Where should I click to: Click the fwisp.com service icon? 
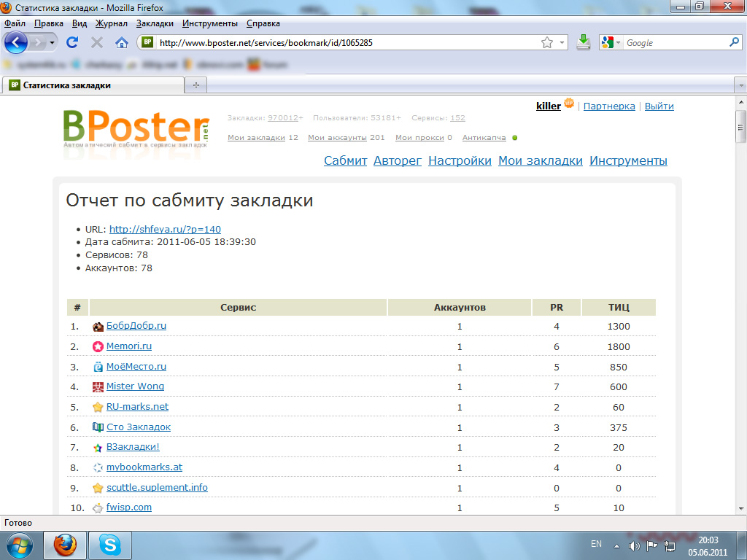(x=98, y=508)
